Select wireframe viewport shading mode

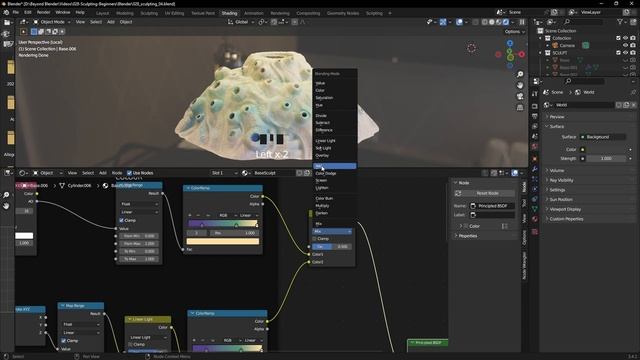click(484, 22)
